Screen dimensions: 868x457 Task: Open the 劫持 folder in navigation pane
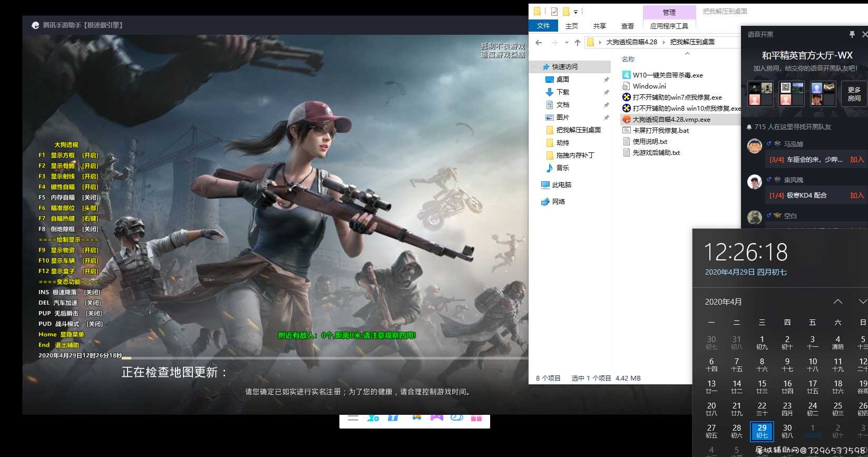(563, 143)
